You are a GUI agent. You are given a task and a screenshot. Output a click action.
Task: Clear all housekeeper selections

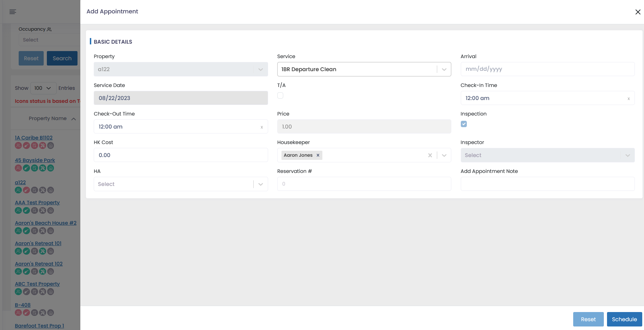[x=430, y=155]
